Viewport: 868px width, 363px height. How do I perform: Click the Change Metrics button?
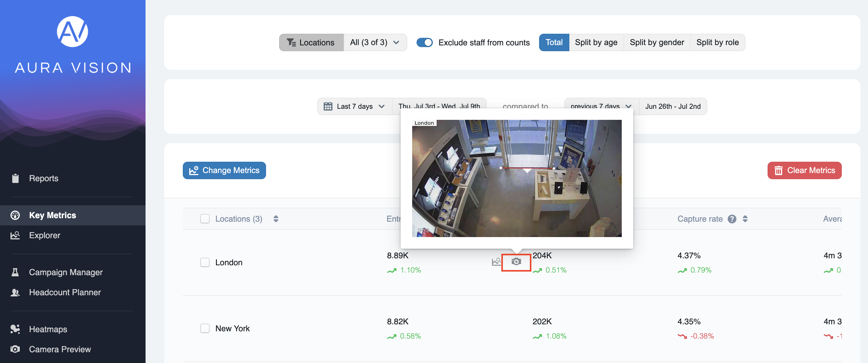pos(224,170)
